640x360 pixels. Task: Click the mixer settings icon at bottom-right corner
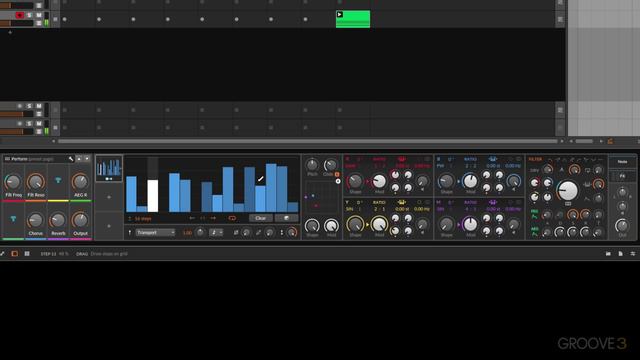[x=633, y=254]
